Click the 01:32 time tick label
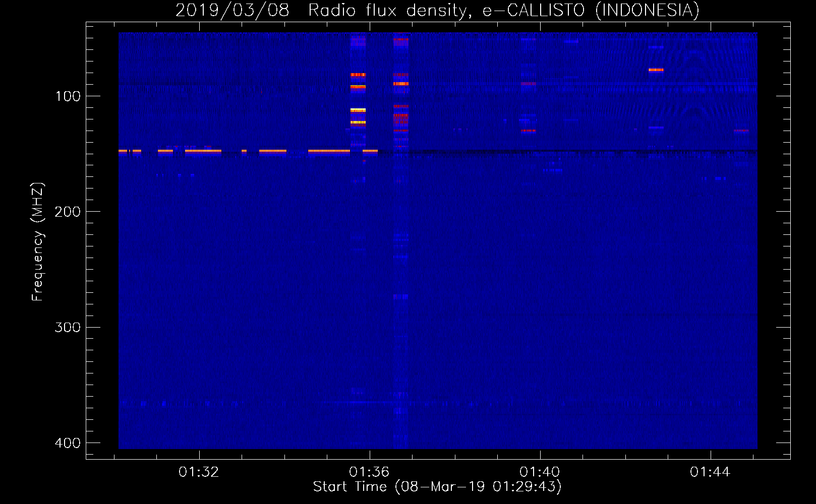Screen dimensions: 816x504 click(199, 472)
